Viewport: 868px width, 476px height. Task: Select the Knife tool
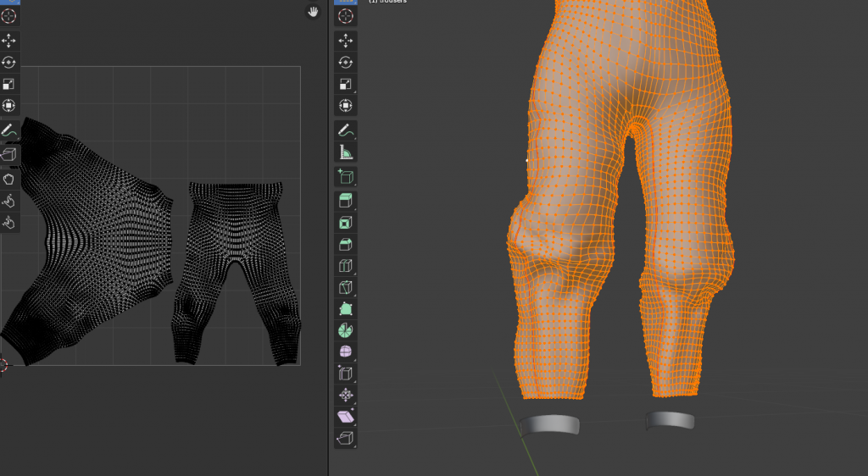tap(346, 287)
